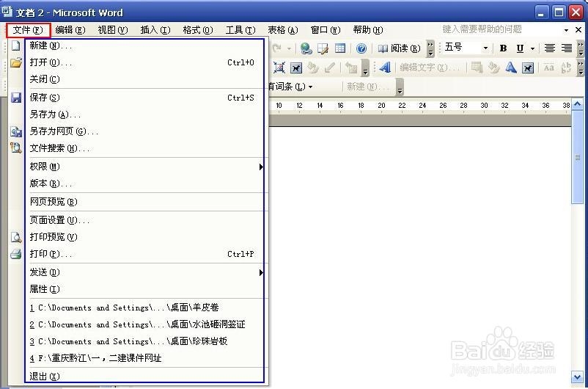Open the Redo history dropdown arrow

[289, 48]
